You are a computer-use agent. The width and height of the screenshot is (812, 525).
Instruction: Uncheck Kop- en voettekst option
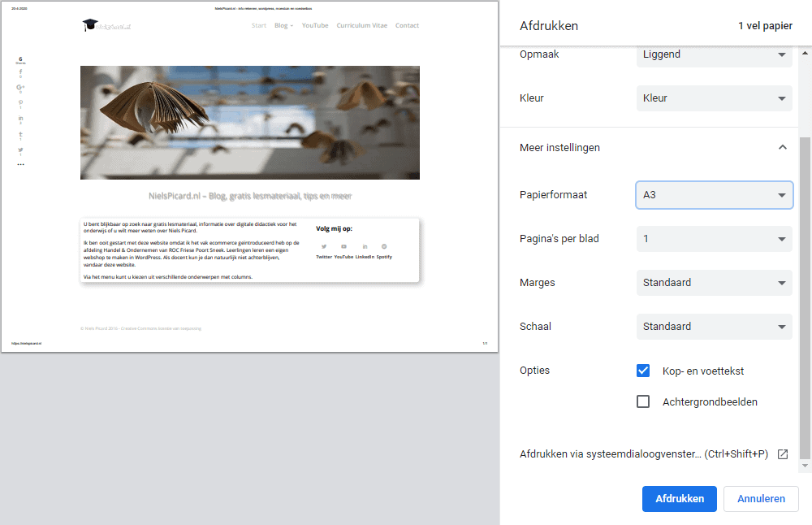[x=643, y=371]
